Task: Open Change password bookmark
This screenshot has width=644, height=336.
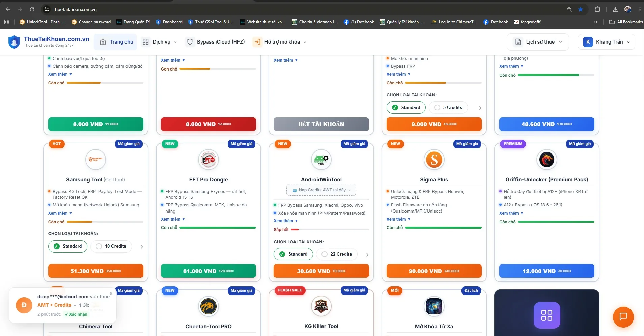Action: click(91, 22)
